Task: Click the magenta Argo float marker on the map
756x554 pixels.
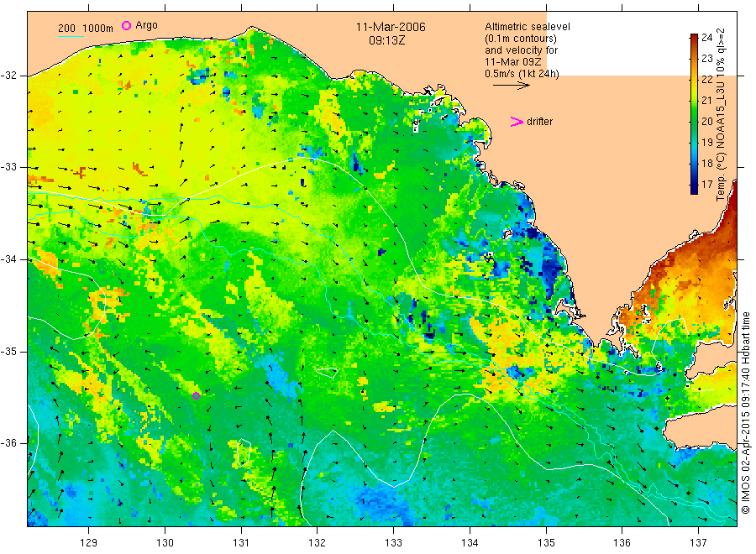Action: (197, 396)
